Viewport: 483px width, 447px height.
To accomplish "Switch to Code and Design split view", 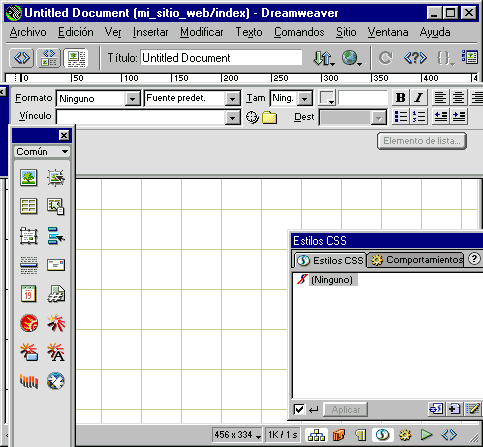I will 49,58.
